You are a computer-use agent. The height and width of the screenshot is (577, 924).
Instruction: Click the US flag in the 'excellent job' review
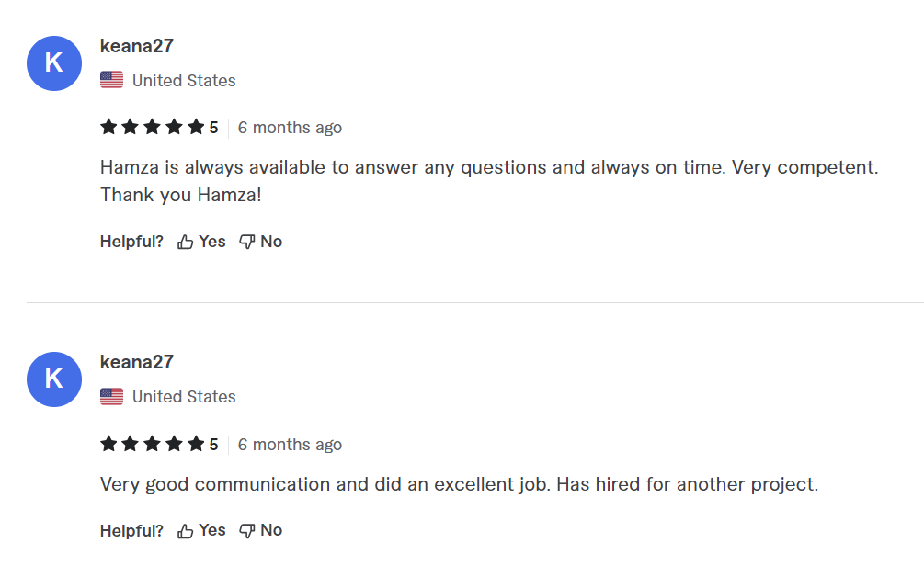point(111,397)
